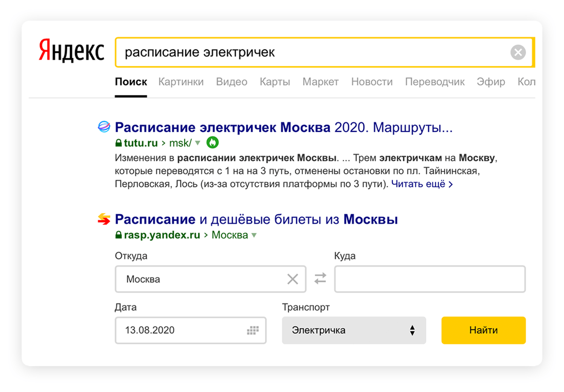The width and height of the screenshot is (564, 392).
Task: Expand the dropdown arrow after tutu.ru msk/
Action: click(197, 143)
